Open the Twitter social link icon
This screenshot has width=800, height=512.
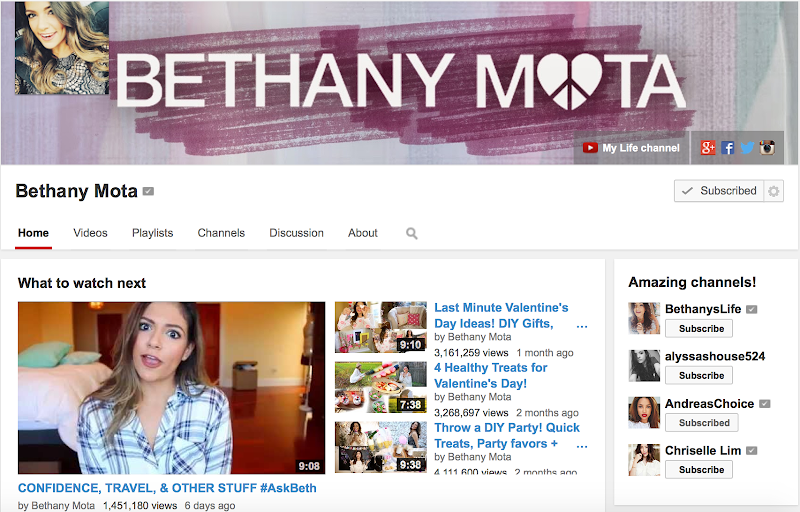(747, 148)
